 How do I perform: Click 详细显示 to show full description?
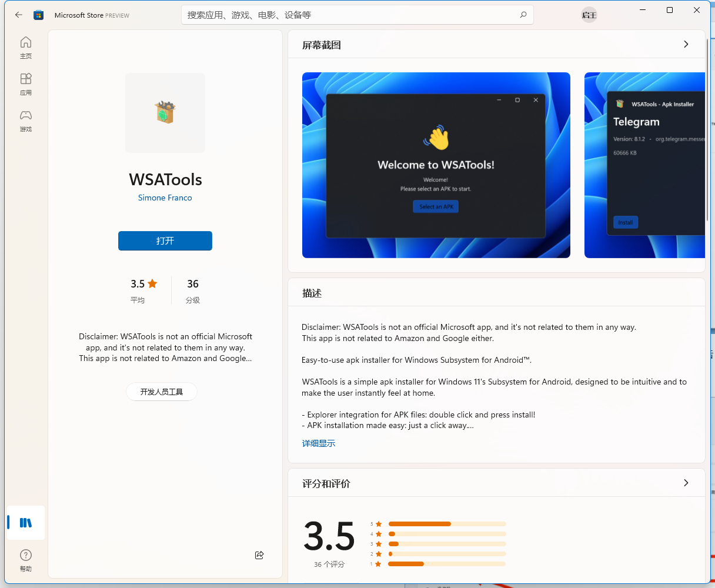319,443
